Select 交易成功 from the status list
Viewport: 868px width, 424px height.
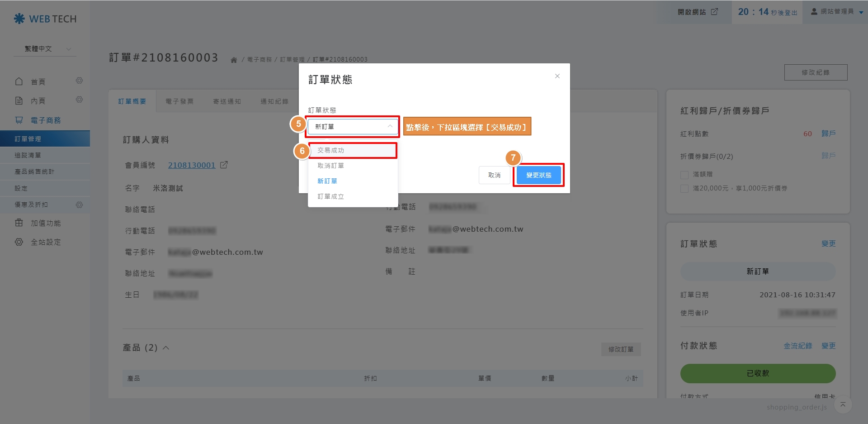331,150
